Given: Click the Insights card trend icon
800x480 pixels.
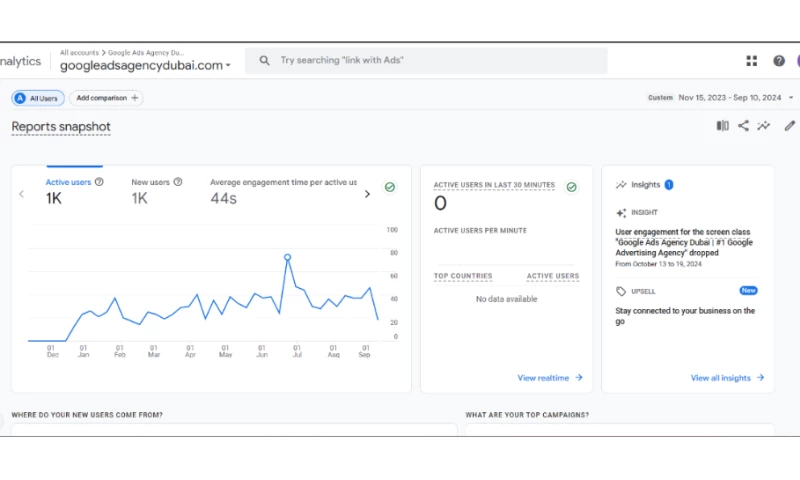Looking at the screenshot, I should pos(621,185).
